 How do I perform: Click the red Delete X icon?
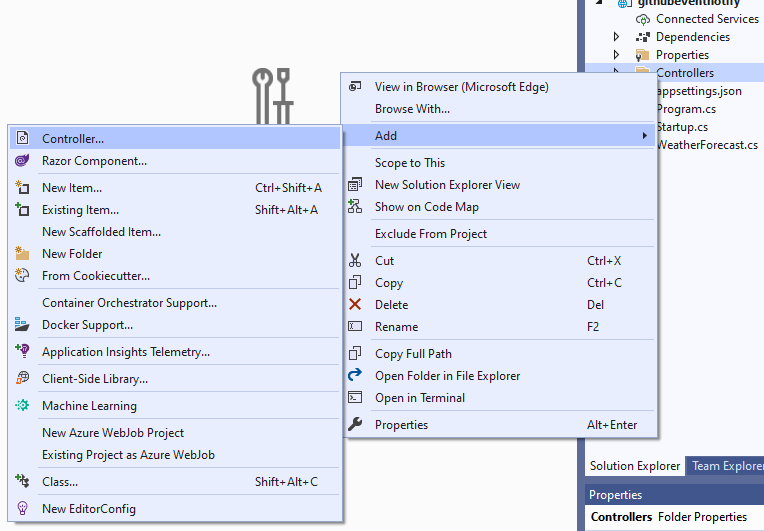(x=355, y=304)
